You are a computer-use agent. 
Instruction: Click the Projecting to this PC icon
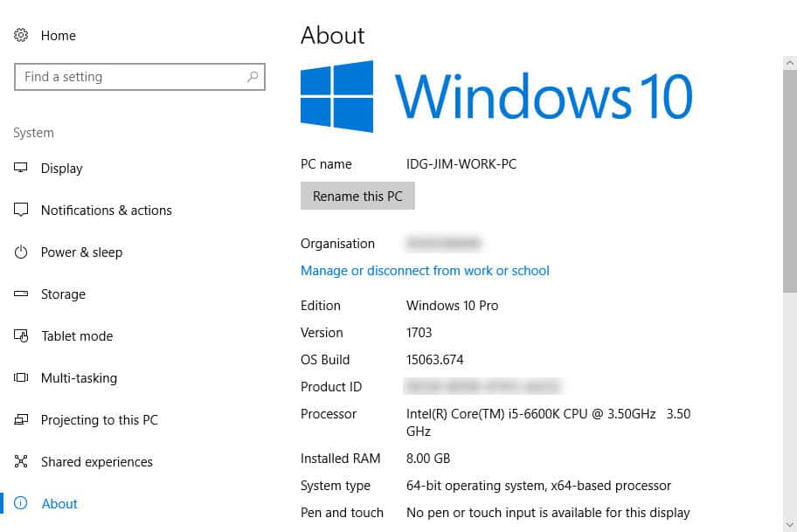click(x=21, y=420)
